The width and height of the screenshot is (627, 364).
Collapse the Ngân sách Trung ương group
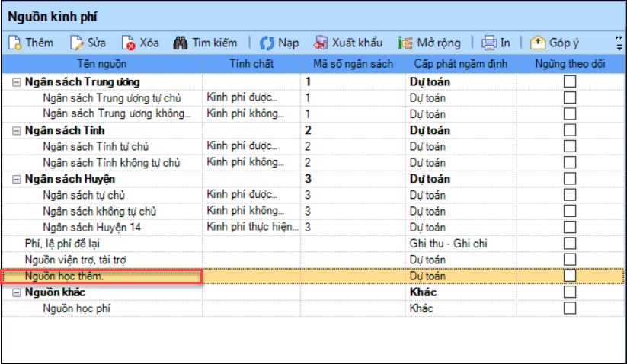pos(17,81)
